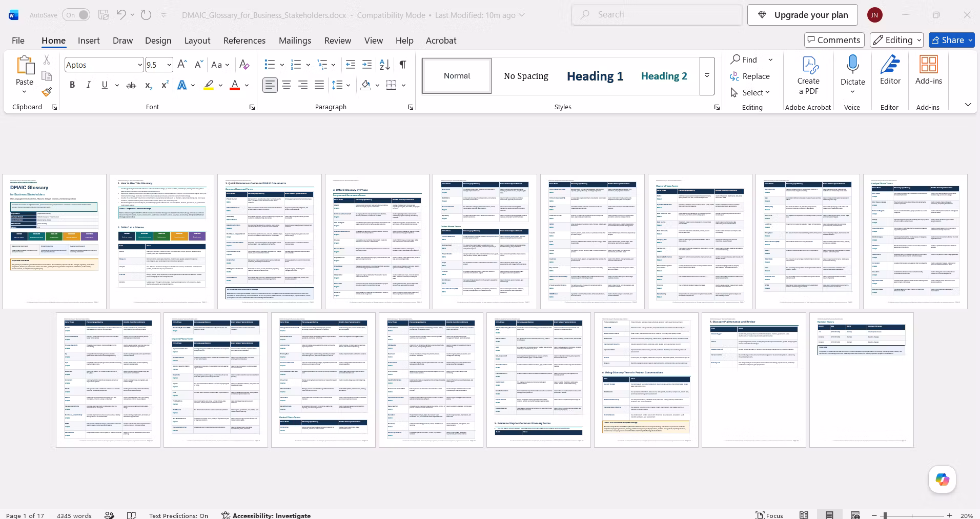
Task: Apply strikethrough formatting icon
Action: pos(131,85)
